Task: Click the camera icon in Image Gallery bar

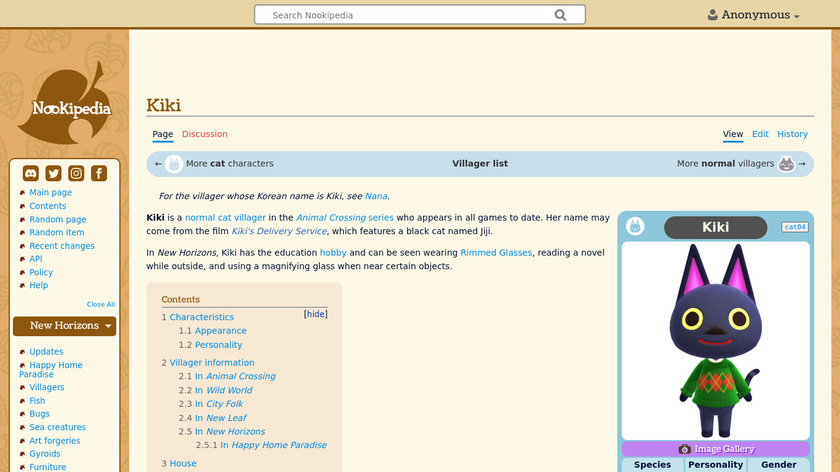Action: (684, 449)
